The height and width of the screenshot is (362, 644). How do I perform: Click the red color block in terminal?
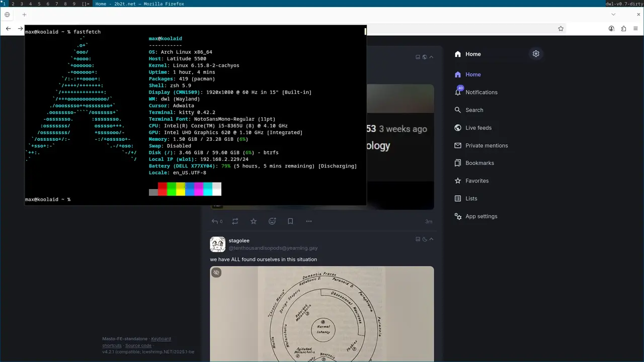163,189
